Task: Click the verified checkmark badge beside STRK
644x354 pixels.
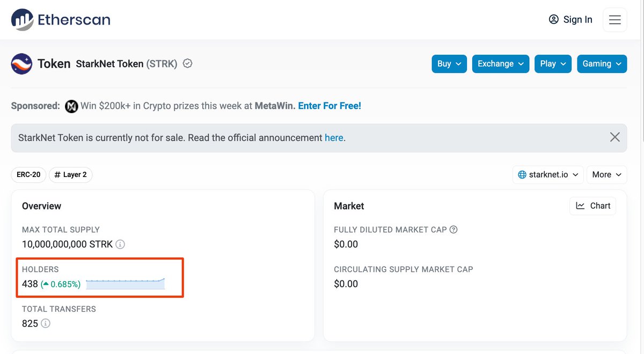Action: click(187, 64)
